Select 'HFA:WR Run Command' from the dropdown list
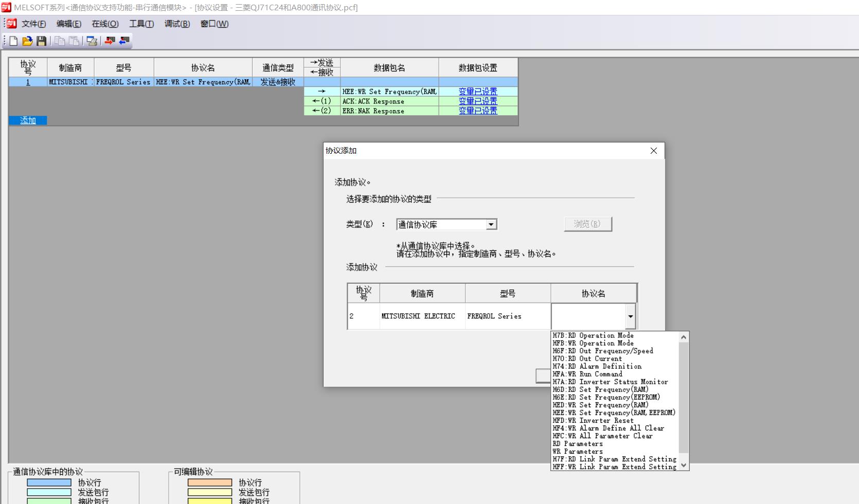859x504 pixels. [587, 374]
